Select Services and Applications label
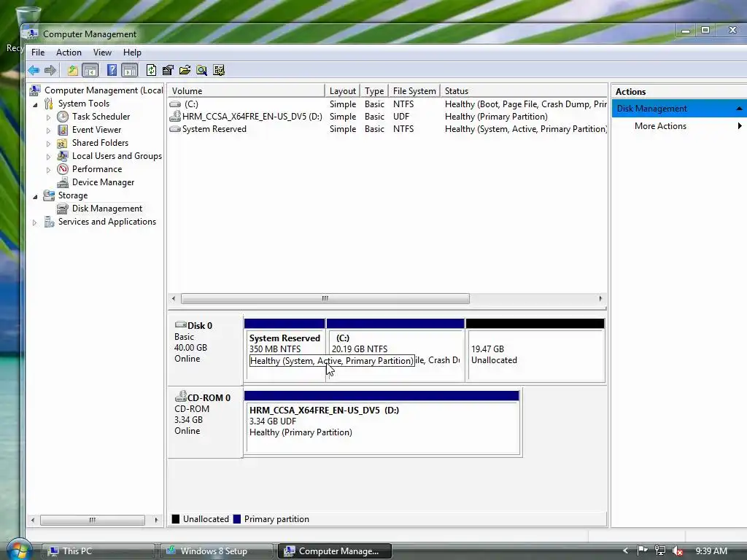The image size is (747, 560). (107, 222)
